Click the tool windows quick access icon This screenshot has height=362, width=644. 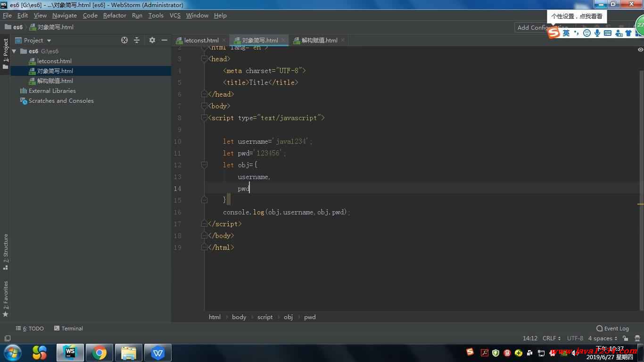[x=7, y=338]
